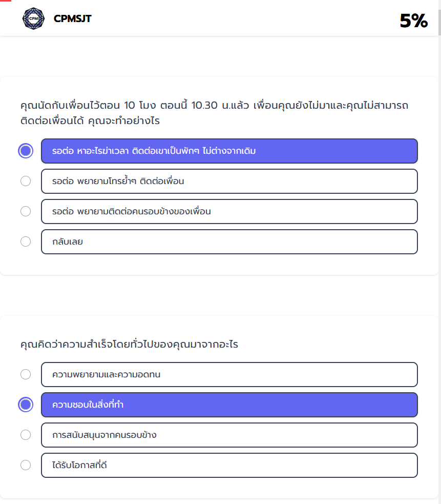Choose the กลับเลย answer option

[x=229, y=241]
